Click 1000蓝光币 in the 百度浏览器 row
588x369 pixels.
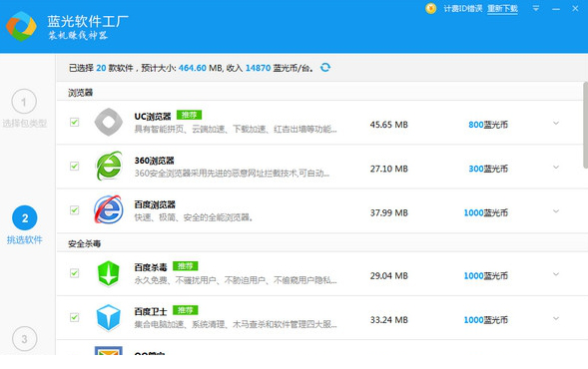[x=486, y=212]
